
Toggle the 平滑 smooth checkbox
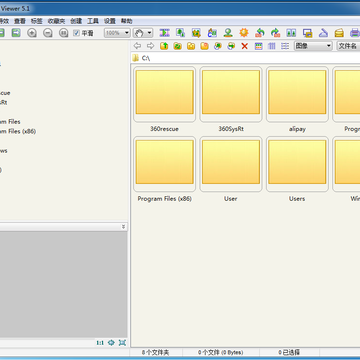pos(76,33)
